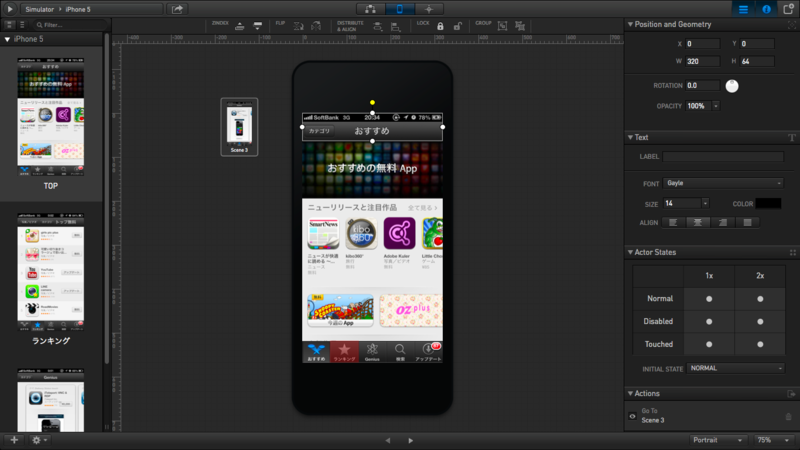Open the inspector info panel
The width and height of the screenshot is (800, 450).
766,9
